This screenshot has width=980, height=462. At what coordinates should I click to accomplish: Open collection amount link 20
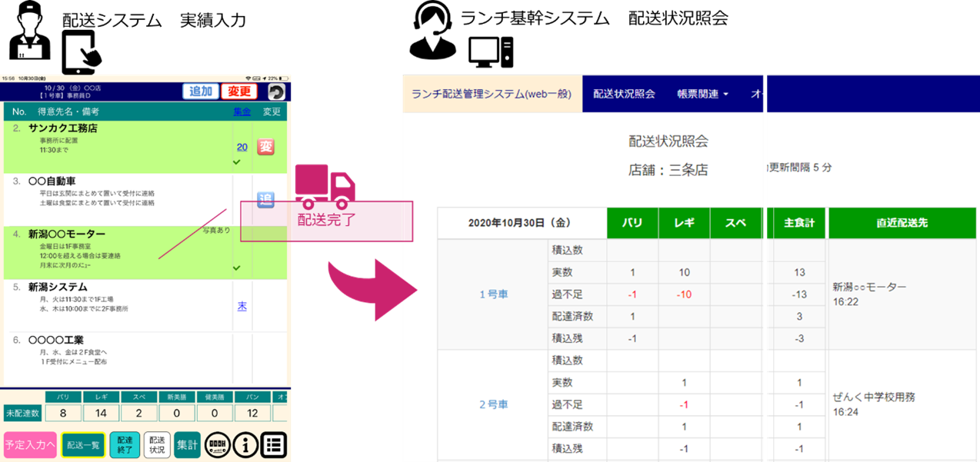[242, 147]
